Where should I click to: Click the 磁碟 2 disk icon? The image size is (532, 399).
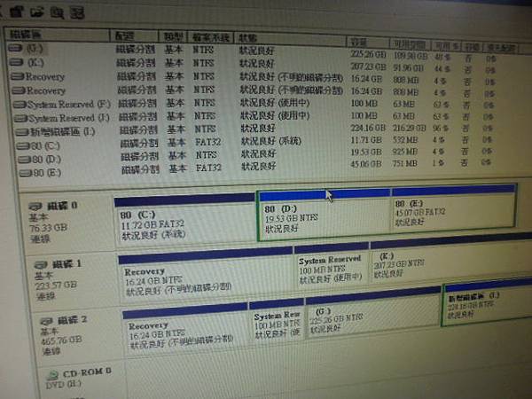pos(46,321)
